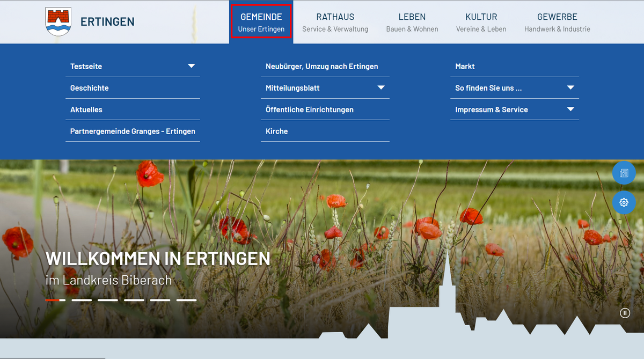
Task: Expand the Impressum & Service submenu arrow
Action: pyautogui.click(x=570, y=109)
